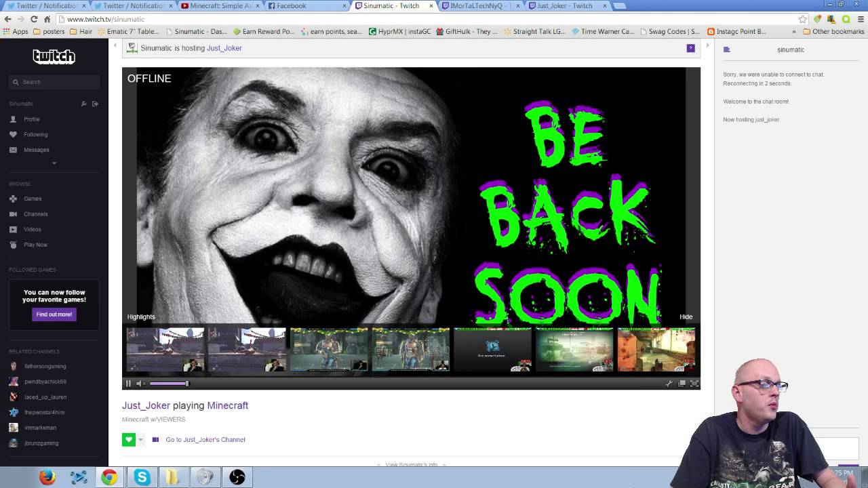Screen dimensions: 868x488
Task: Click the Minecraft game link
Action: coord(227,405)
